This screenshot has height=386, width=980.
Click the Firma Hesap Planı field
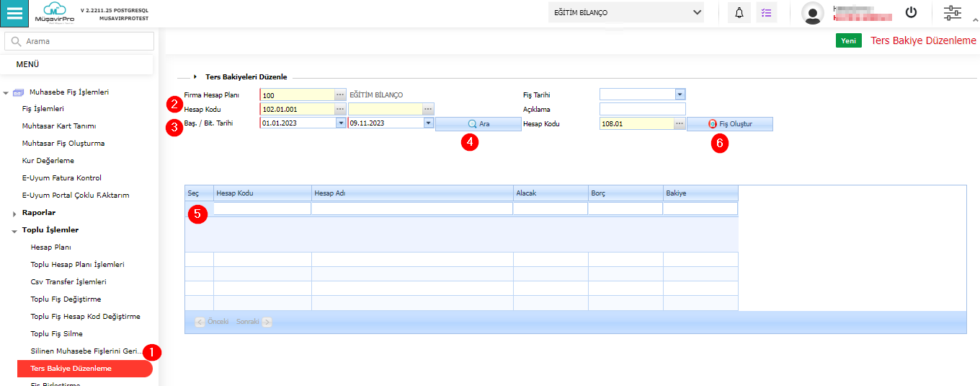click(x=297, y=95)
